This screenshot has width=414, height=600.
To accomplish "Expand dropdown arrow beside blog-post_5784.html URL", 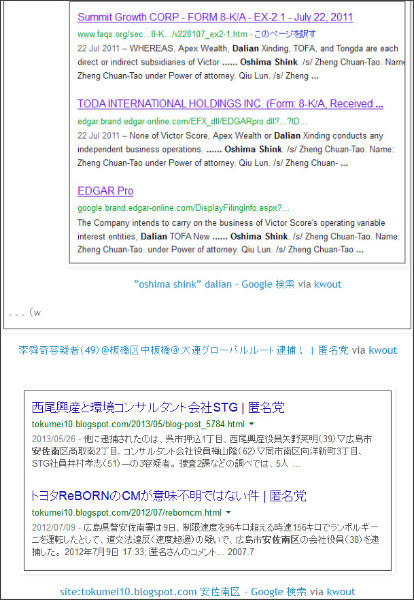I will 251,424.
